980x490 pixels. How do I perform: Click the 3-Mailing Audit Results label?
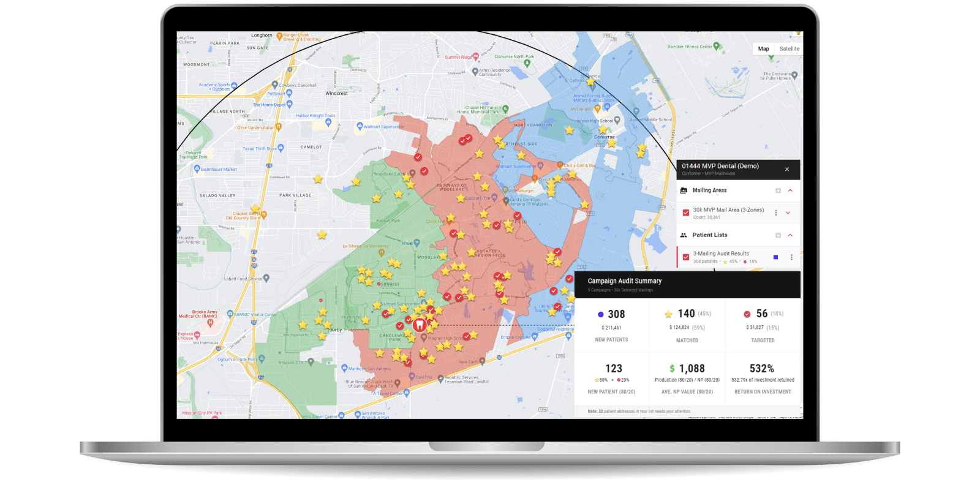pyautogui.click(x=721, y=254)
